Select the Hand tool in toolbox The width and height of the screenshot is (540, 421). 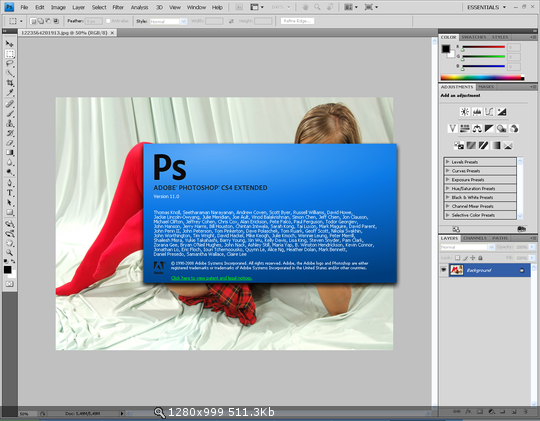(x=10, y=243)
